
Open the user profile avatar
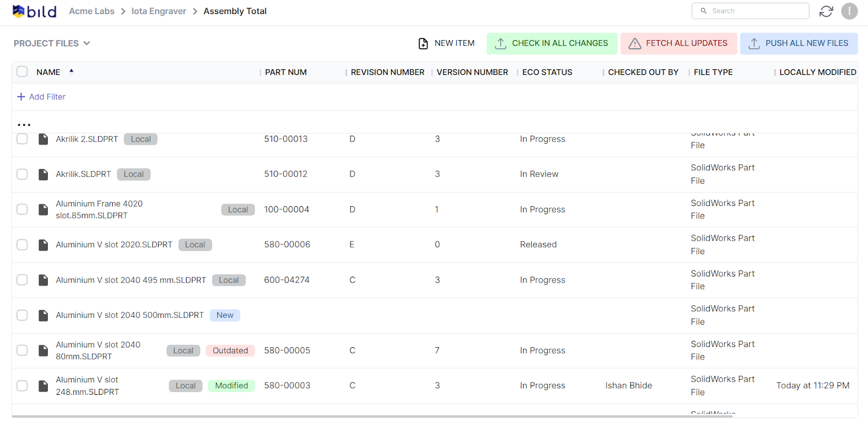click(849, 11)
